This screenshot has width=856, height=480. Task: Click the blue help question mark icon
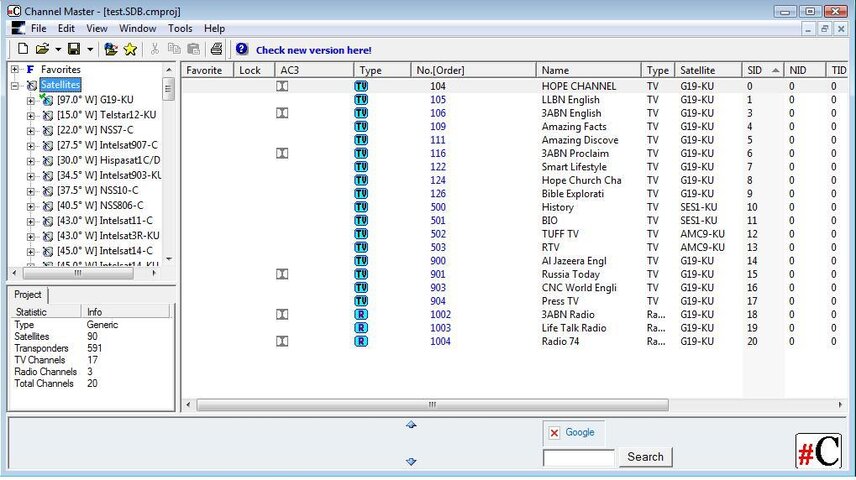tap(242, 49)
